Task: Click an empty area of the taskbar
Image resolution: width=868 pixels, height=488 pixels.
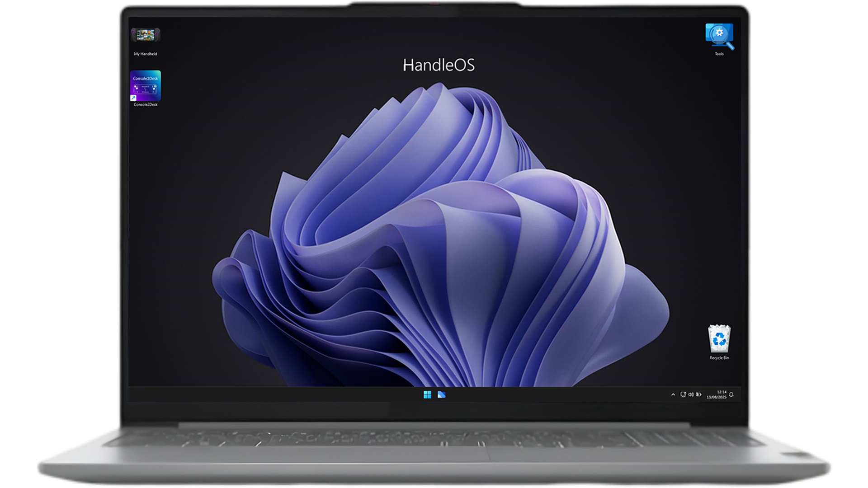Action: point(271,395)
